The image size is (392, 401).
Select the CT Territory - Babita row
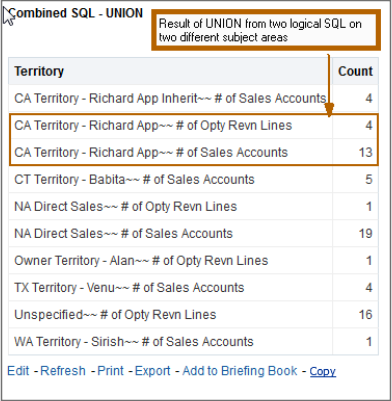(193, 180)
